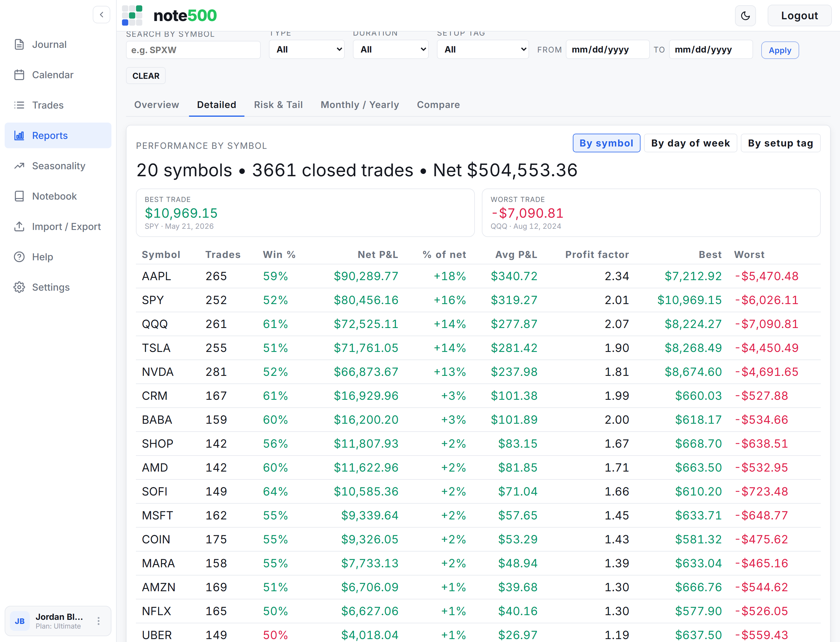This screenshot has width=840, height=642.
Task: Open the Seasonality page
Action: click(58, 166)
